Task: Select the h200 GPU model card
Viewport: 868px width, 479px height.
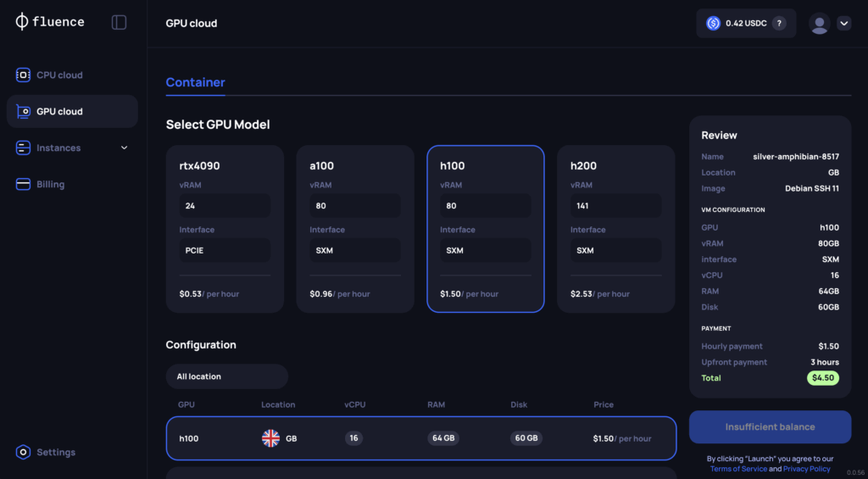Action: pos(616,229)
